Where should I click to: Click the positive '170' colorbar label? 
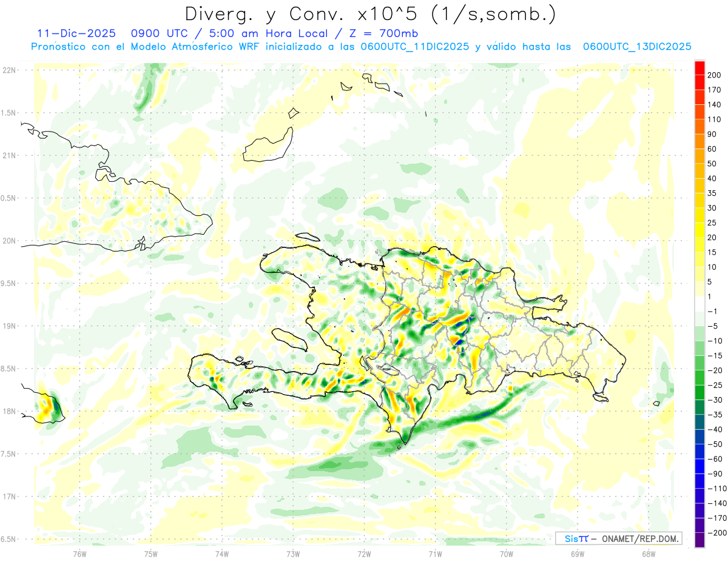(x=714, y=90)
